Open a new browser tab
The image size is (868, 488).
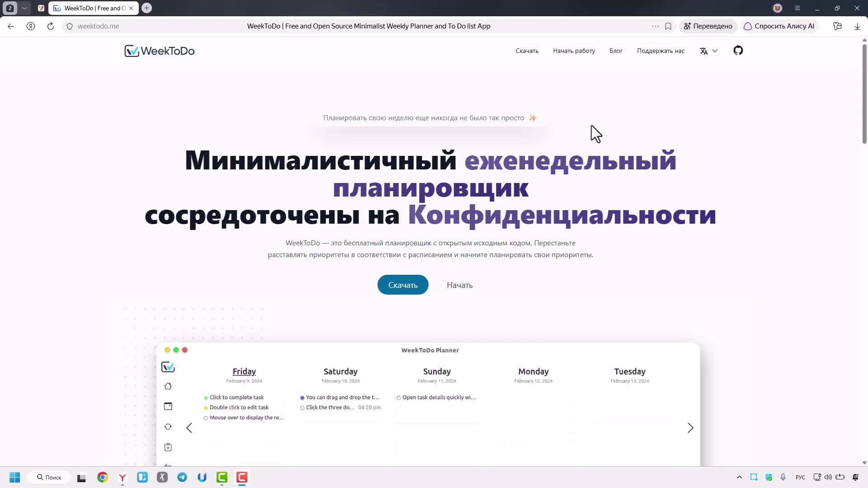coord(146,8)
